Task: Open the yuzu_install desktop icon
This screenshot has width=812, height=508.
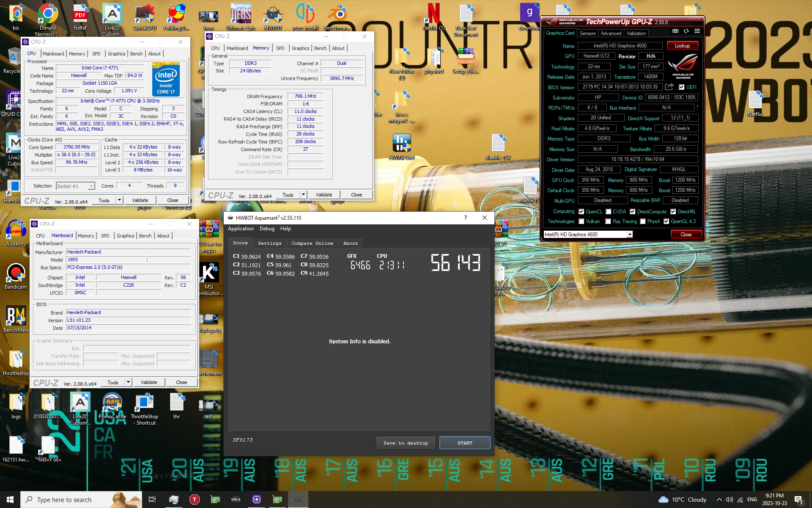Action: pyautogui.click(x=305, y=17)
